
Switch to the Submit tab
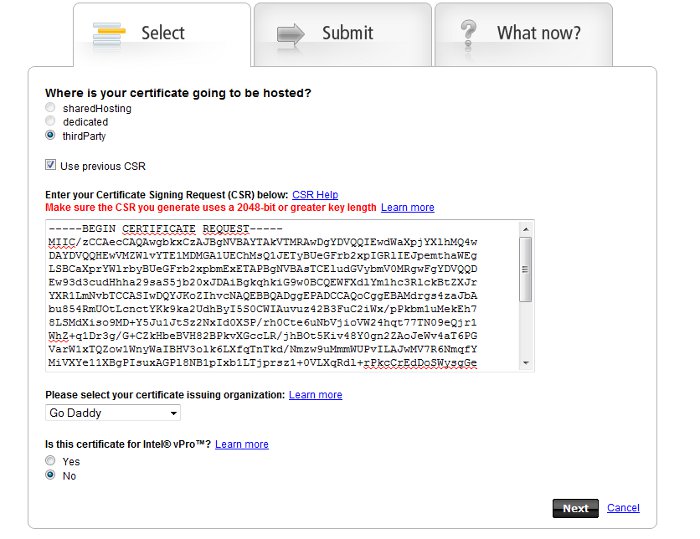tap(342, 34)
